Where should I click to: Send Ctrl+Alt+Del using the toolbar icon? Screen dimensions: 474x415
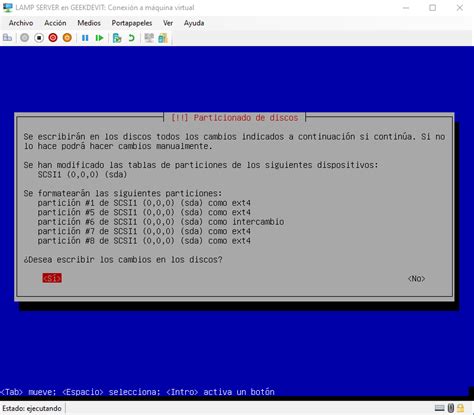point(7,38)
